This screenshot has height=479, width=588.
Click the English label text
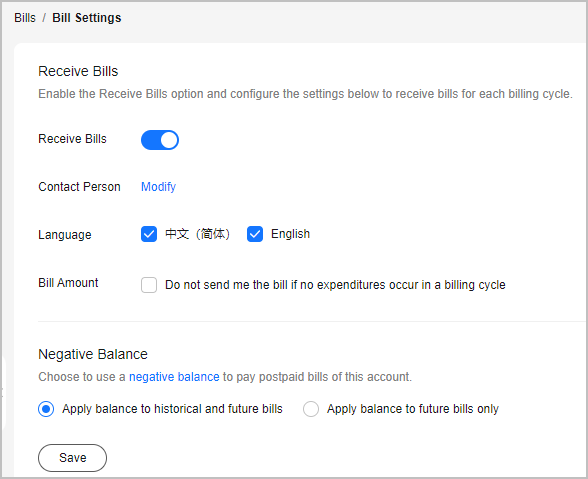(290, 234)
